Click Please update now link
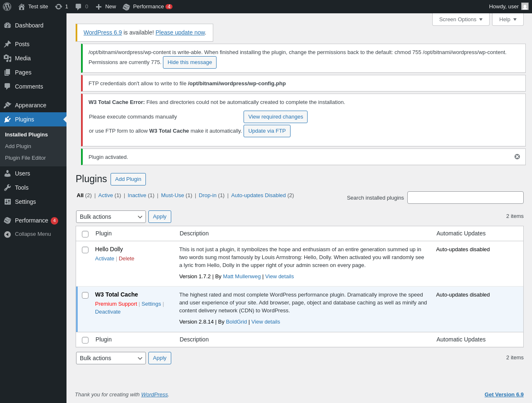This screenshot has height=403, width=532. (x=180, y=32)
